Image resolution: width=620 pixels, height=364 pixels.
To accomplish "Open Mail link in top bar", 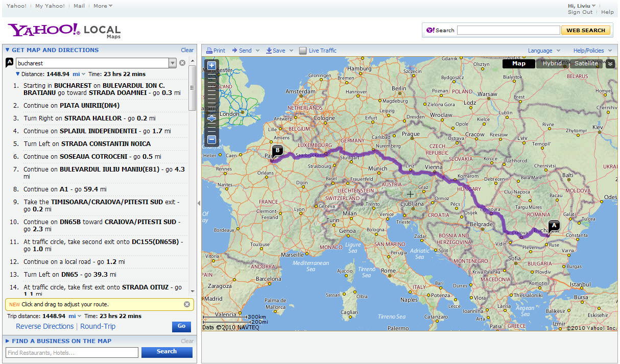I will (x=79, y=6).
